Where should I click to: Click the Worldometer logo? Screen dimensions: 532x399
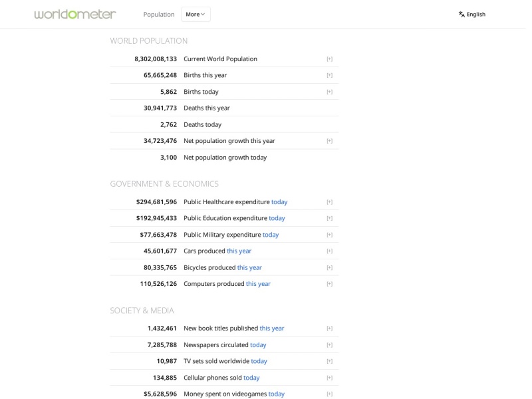tap(75, 14)
